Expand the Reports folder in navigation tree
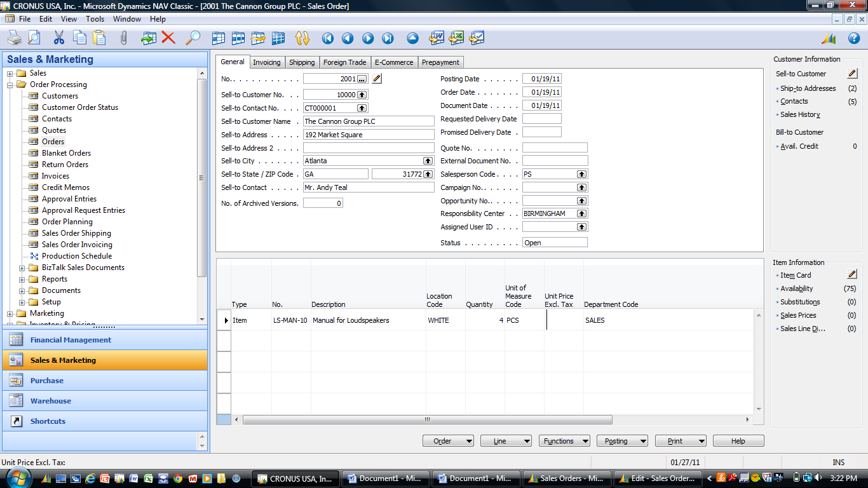 point(22,279)
